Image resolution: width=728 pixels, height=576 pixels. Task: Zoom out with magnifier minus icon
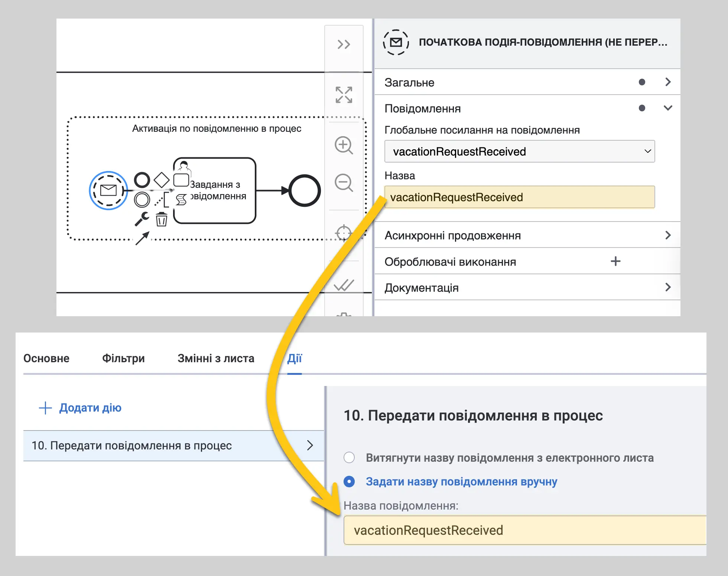pos(344,183)
